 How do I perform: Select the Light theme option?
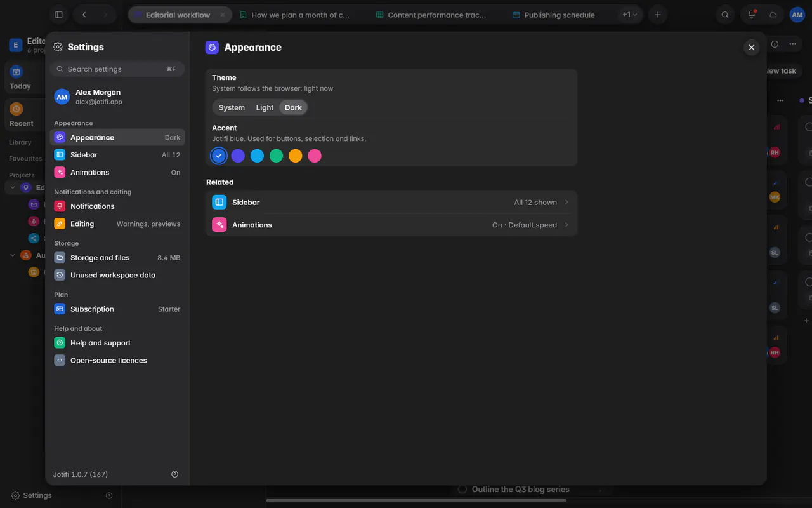tap(265, 107)
